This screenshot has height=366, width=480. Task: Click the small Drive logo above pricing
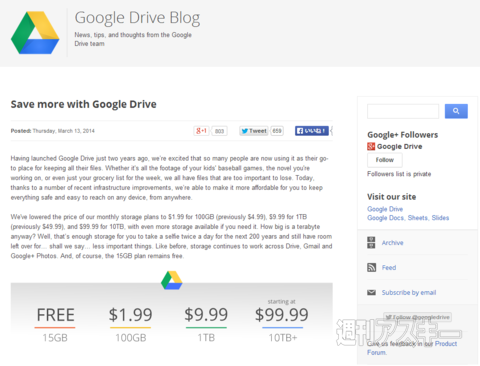[x=172, y=280]
